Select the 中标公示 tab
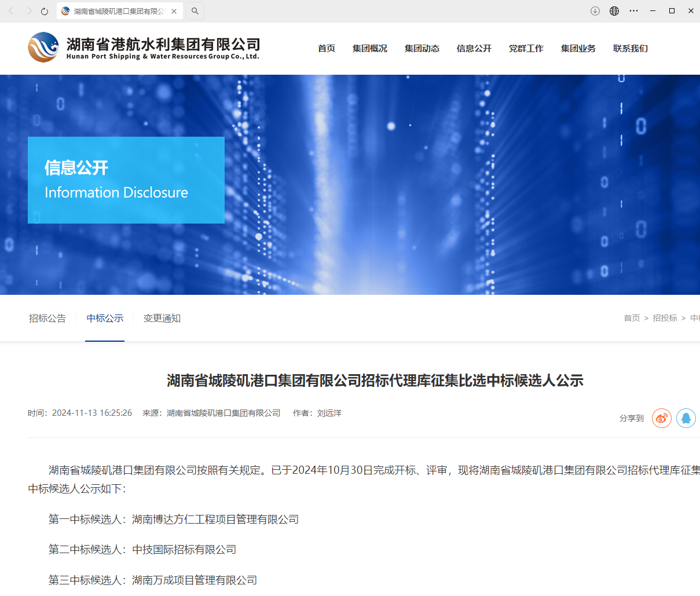This screenshot has height=596, width=700. pos(105,319)
